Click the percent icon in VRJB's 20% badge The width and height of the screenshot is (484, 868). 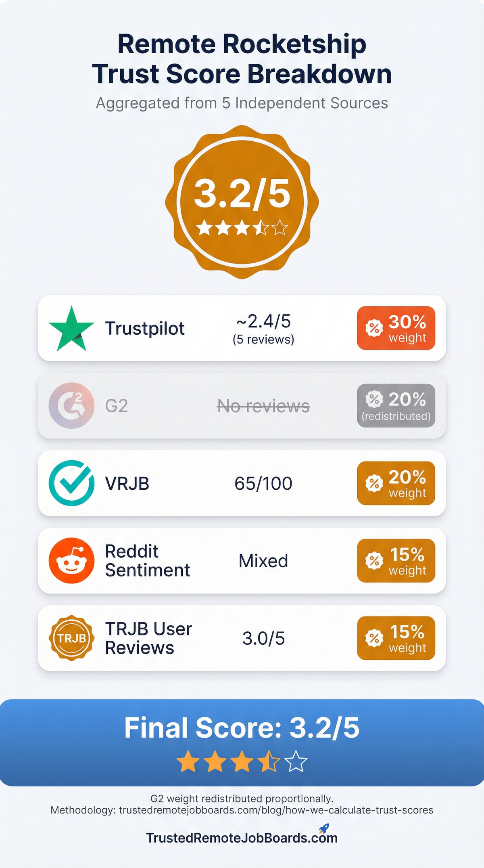(x=374, y=483)
